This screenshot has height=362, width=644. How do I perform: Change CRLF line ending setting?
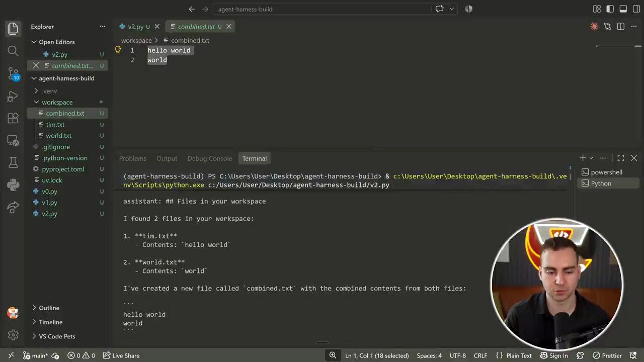[x=480, y=355]
